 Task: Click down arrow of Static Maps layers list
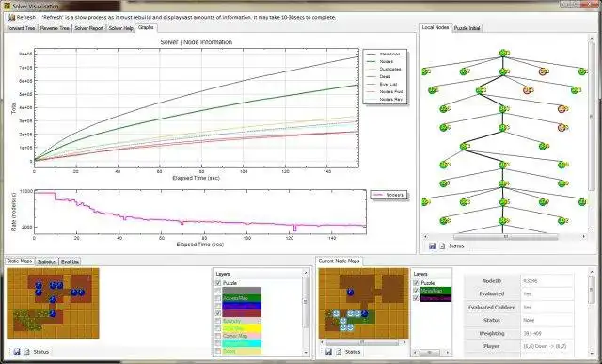tap(306, 353)
